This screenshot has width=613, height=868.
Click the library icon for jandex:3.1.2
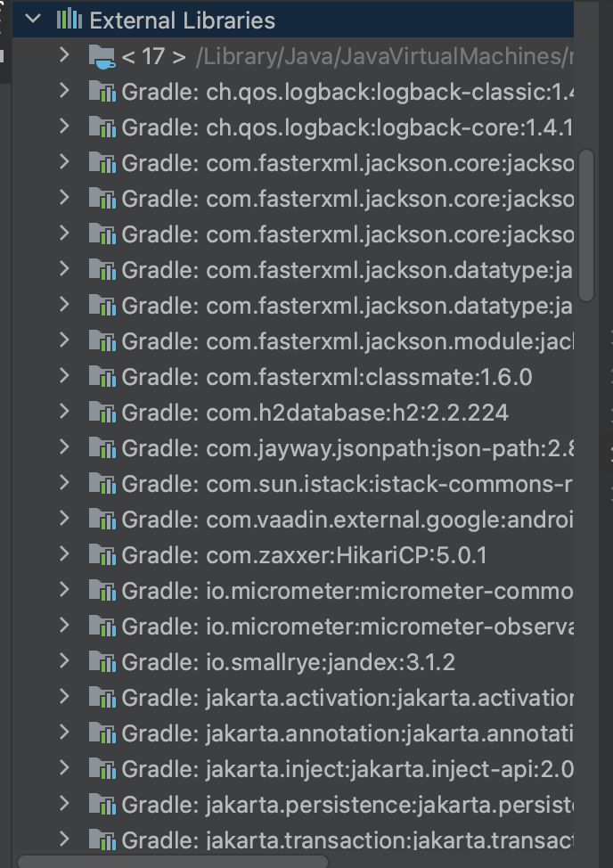102,661
